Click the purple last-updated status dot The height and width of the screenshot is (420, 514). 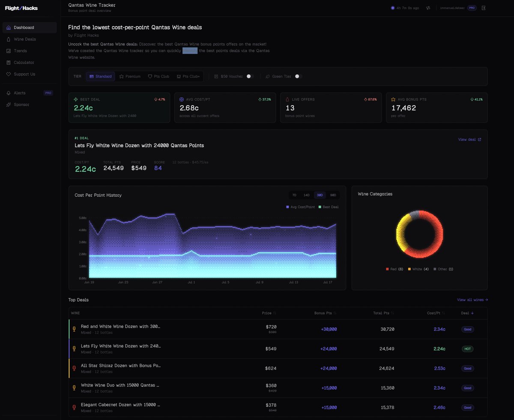coord(393,8)
